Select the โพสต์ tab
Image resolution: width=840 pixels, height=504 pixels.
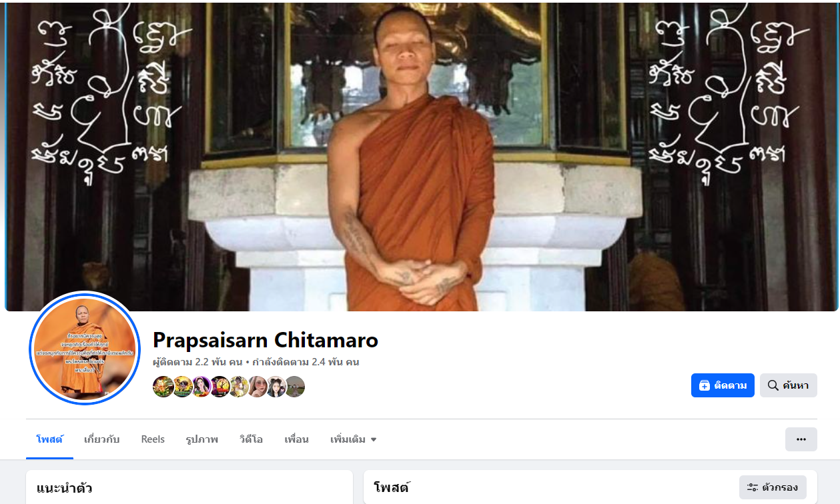[50, 439]
